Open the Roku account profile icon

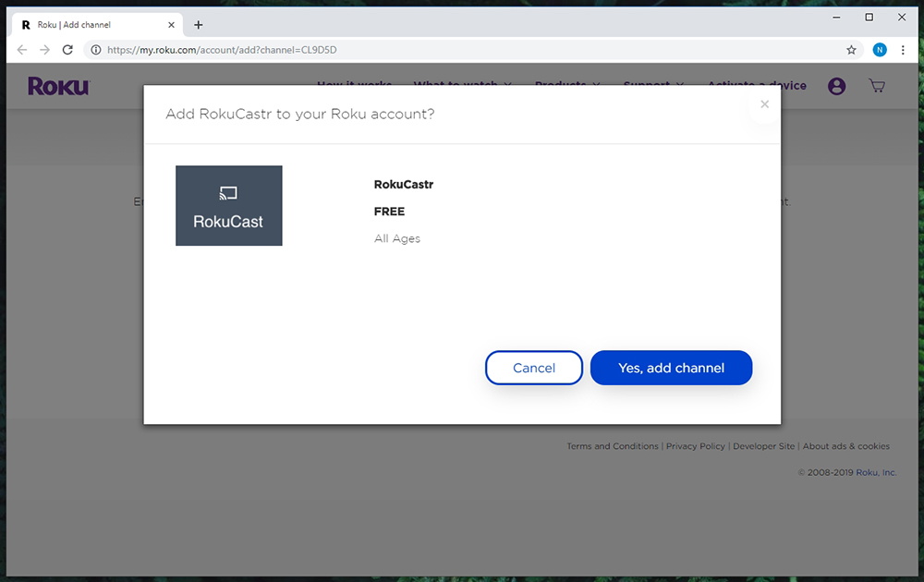pos(836,86)
